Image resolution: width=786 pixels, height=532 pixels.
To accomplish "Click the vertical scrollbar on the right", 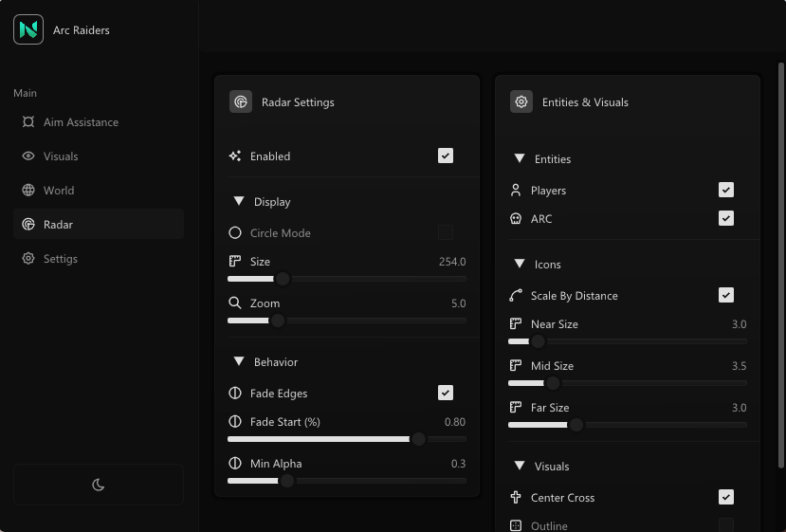I will [x=781, y=266].
